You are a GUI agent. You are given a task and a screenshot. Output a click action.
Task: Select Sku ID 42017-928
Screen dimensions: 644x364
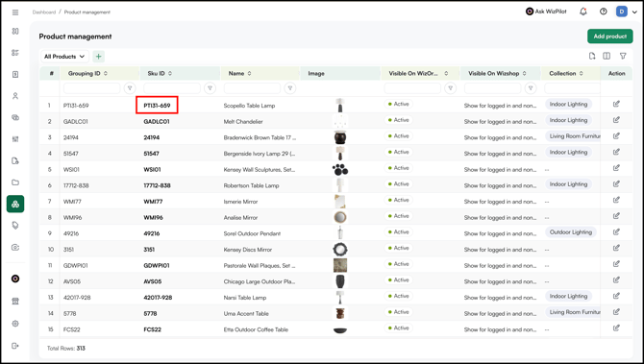click(x=158, y=298)
